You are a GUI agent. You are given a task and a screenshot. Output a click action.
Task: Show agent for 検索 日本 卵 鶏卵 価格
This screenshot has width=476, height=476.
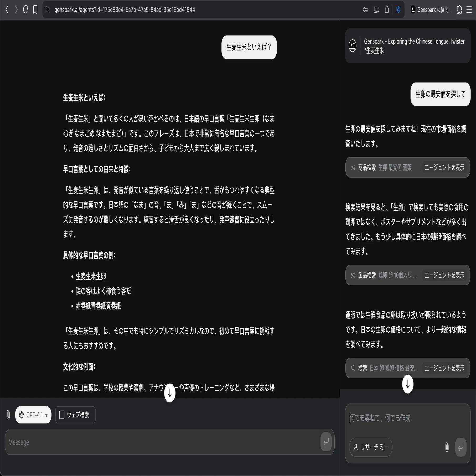444,368
